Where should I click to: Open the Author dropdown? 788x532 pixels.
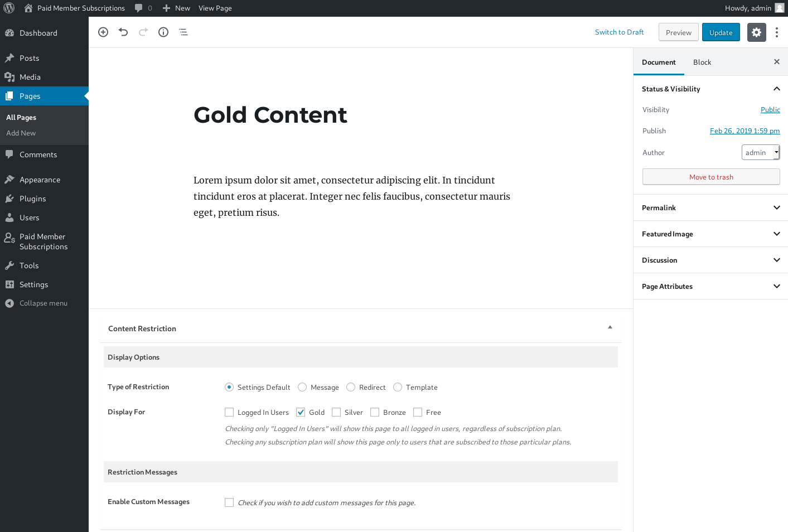coord(761,152)
